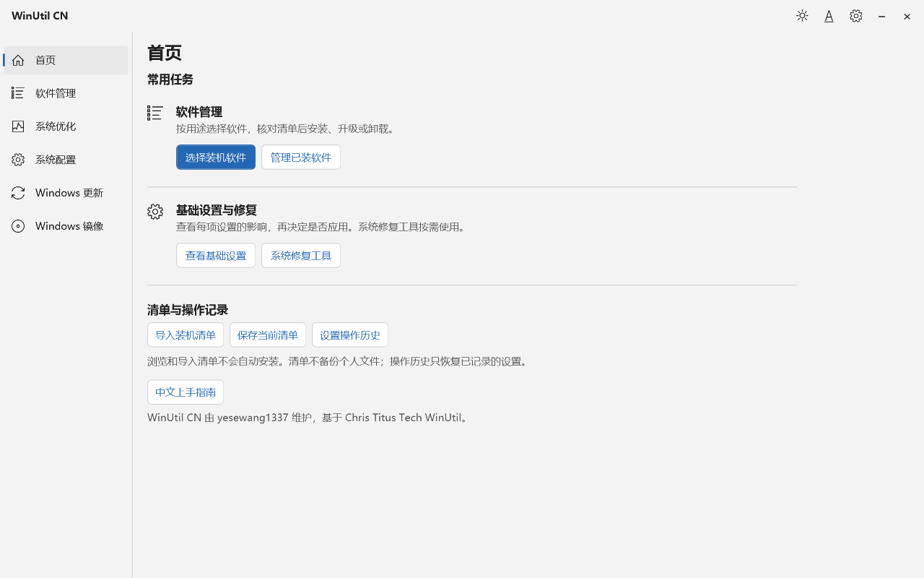Open the 中文上手指南 guide
This screenshot has width=924, height=578.
[186, 392]
